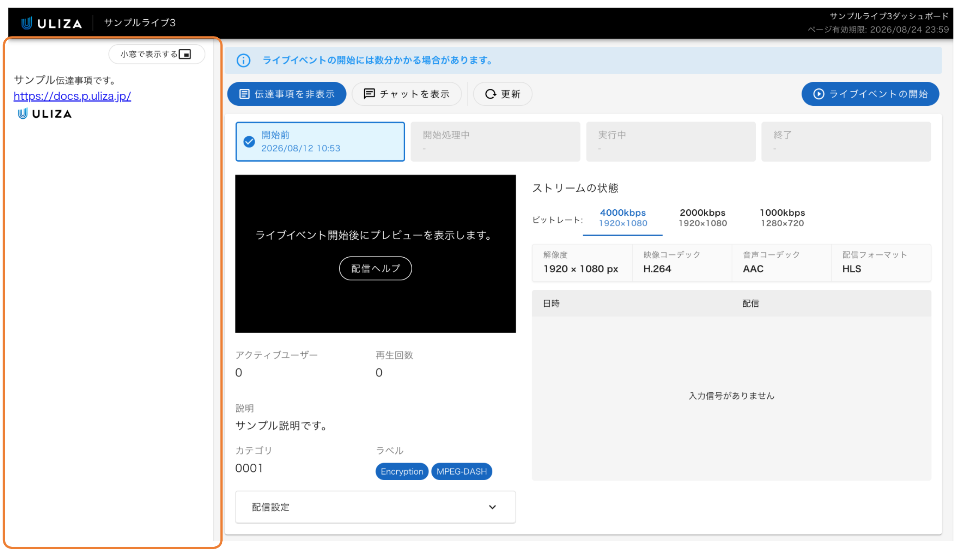Open the 配信設定 accordion row
The image size is (959, 560).
point(375,507)
